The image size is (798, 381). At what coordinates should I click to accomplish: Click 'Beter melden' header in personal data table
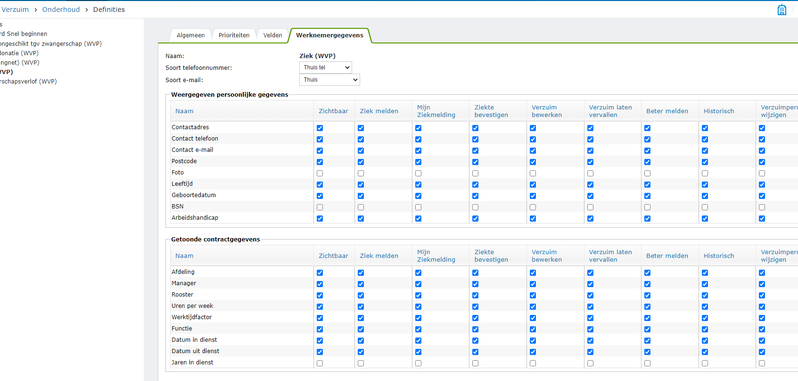[667, 111]
